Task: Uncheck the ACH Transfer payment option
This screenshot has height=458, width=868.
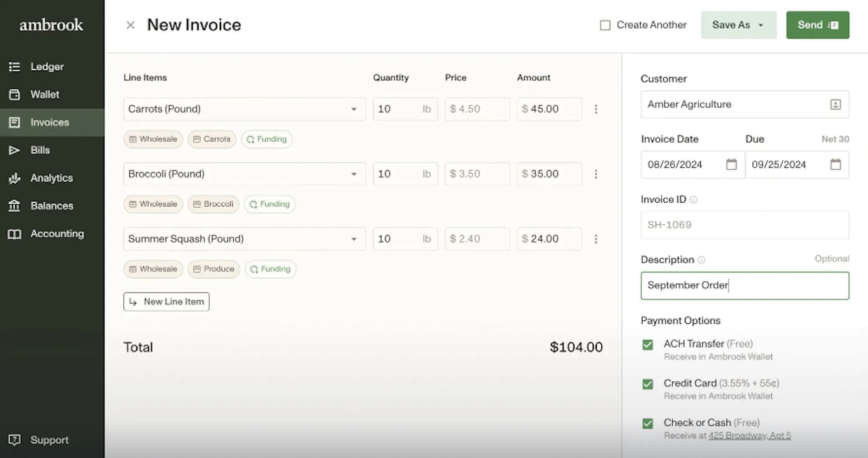Action: [x=648, y=345]
